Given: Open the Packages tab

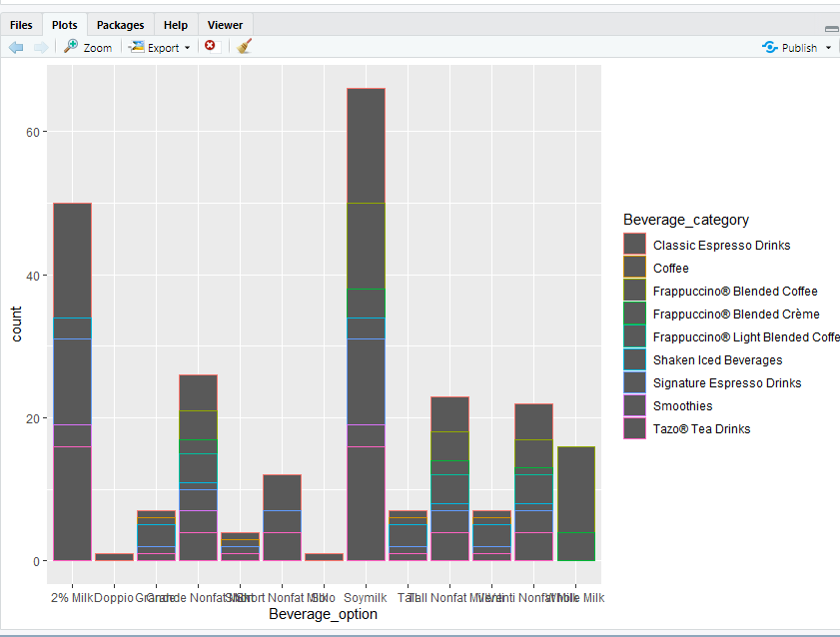Looking at the screenshot, I should pyautogui.click(x=120, y=25).
